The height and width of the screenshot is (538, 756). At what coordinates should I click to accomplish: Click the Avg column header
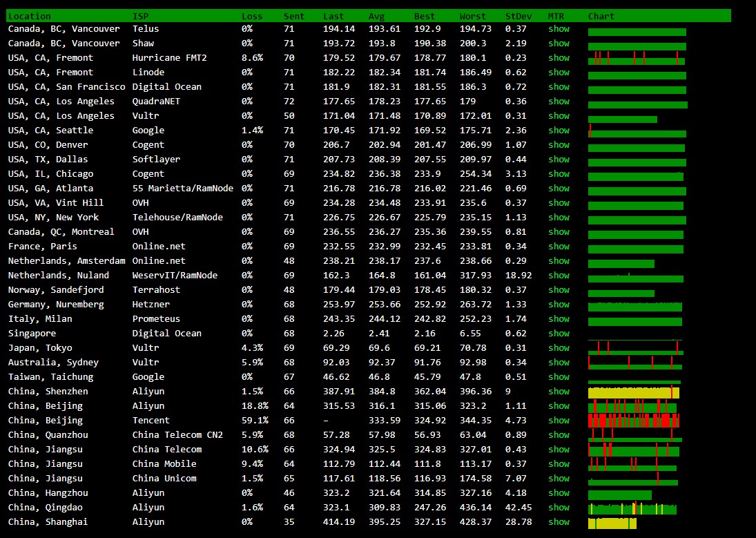[376, 16]
